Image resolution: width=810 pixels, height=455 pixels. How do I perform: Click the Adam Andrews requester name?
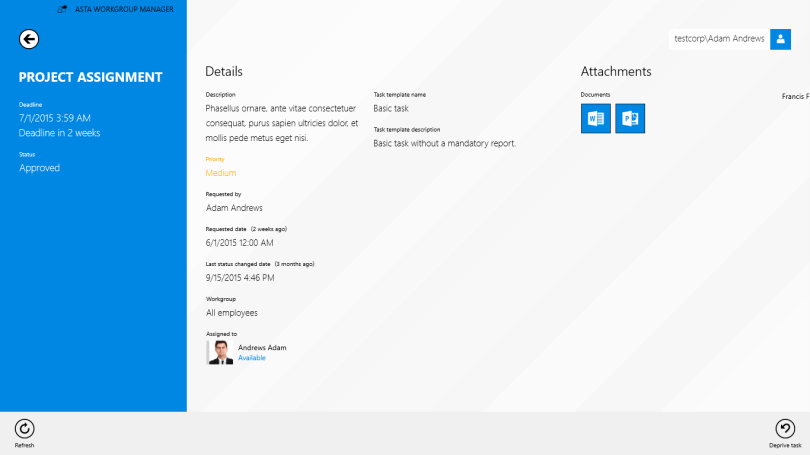click(234, 208)
